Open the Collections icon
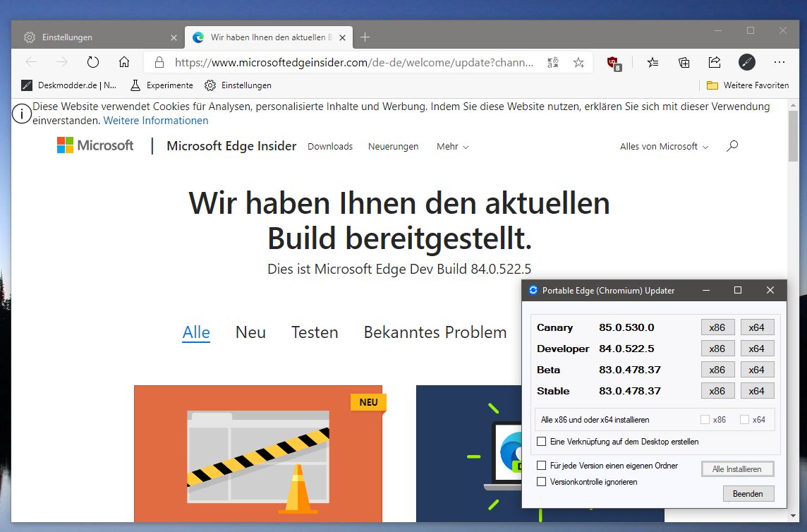This screenshot has height=532, width=807. (684, 62)
